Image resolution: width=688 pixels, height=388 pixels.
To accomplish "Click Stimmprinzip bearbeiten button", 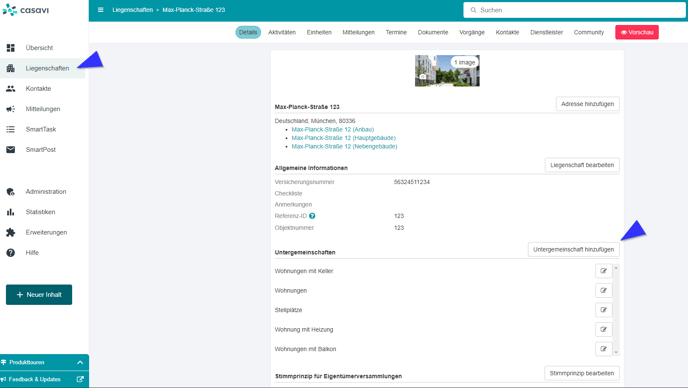I will (582, 374).
